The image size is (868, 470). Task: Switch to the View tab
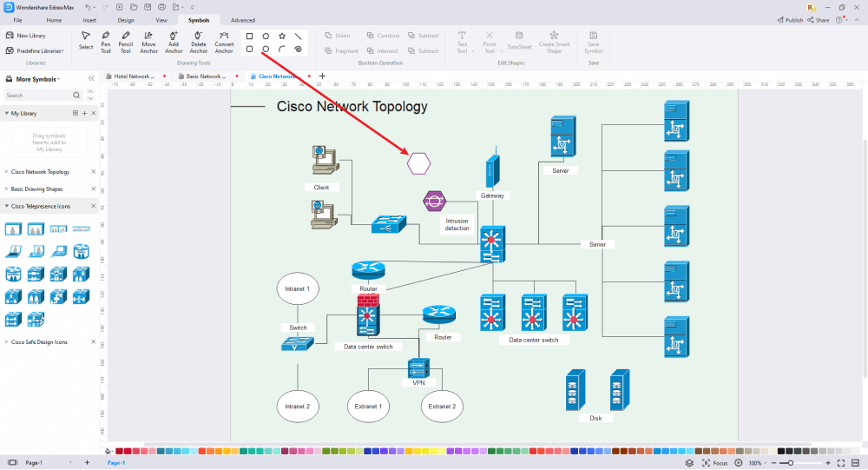tap(161, 20)
